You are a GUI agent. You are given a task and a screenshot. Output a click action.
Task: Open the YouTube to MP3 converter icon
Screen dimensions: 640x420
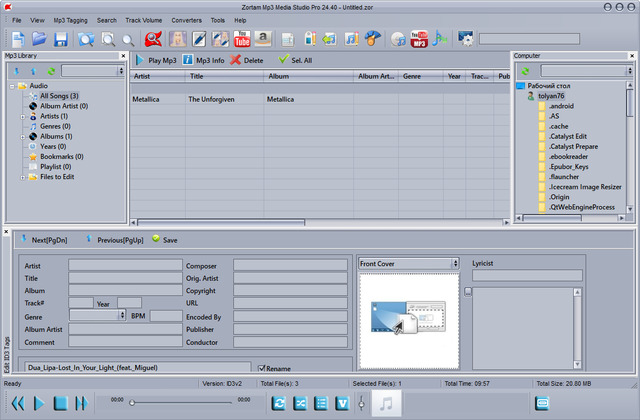pos(419,39)
